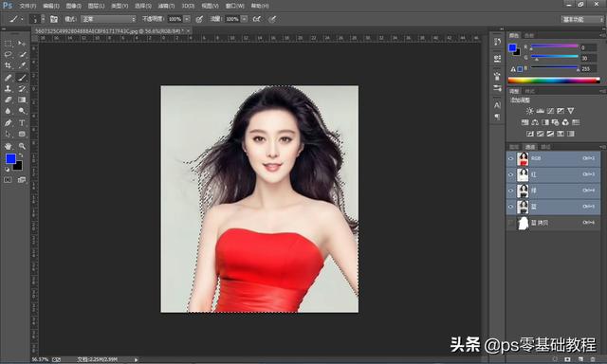Select the Horizontal Type tool

[22, 123]
